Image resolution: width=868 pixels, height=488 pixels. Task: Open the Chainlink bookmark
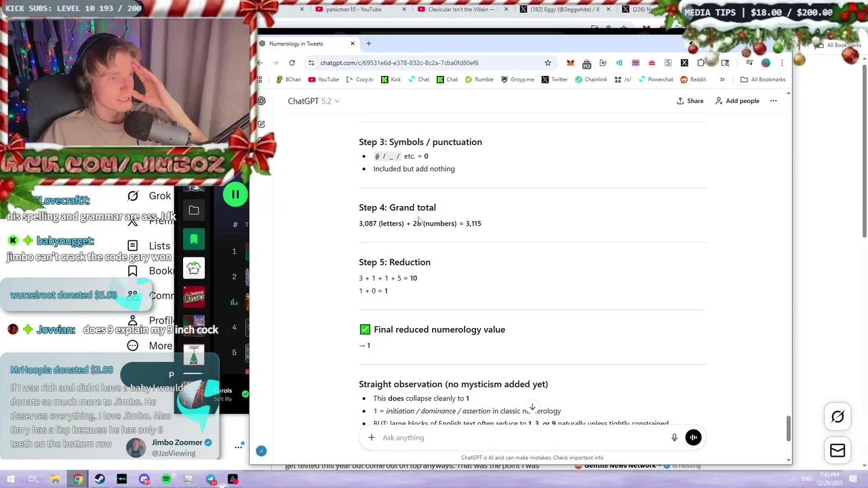591,79
